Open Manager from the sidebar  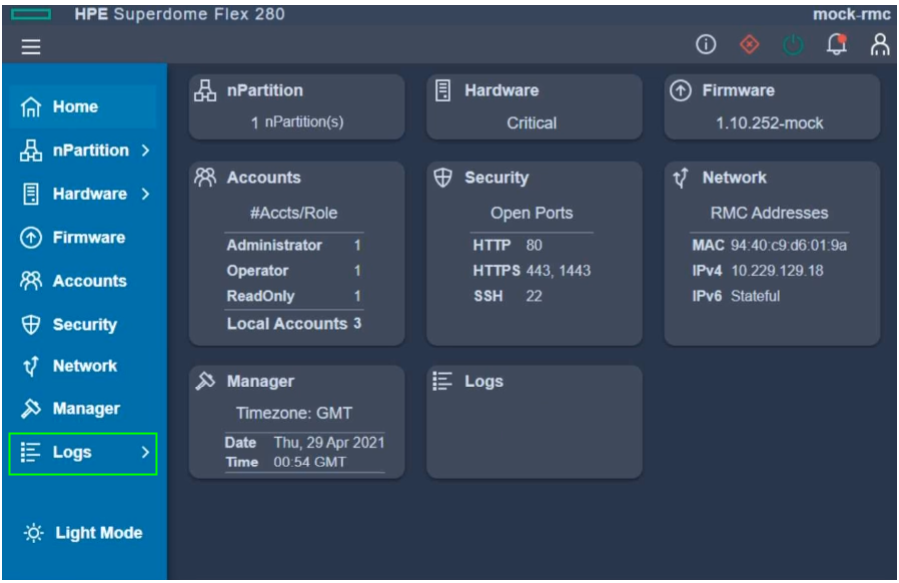click(x=83, y=408)
